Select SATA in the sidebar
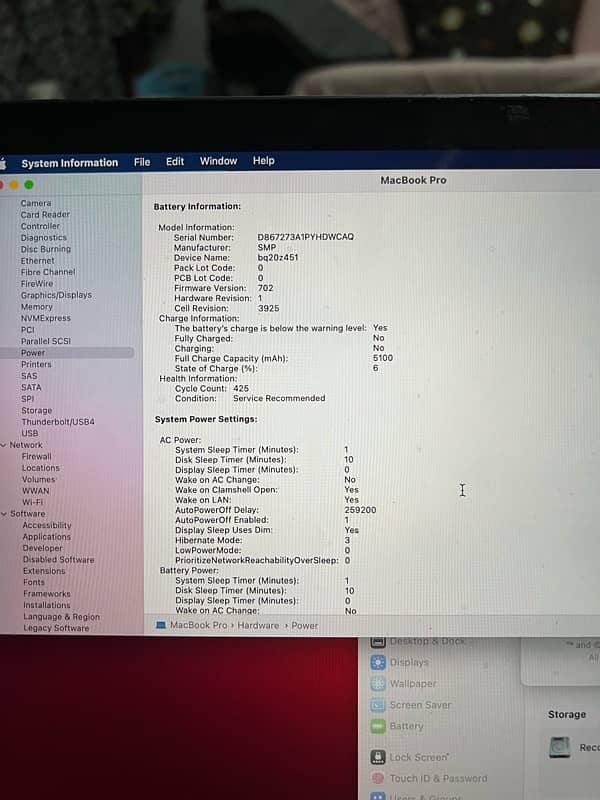Image resolution: width=600 pixels, height=800 pixels. point(31,387)
